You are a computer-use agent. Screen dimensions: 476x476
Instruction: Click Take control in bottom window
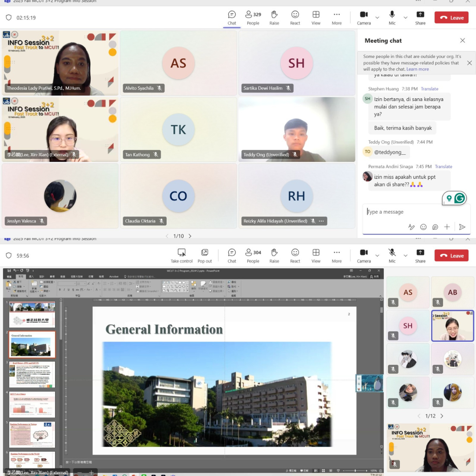pos(182,256)
